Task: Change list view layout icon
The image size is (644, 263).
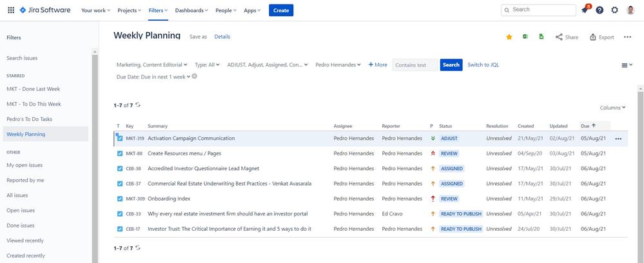Action: [627, 65]
